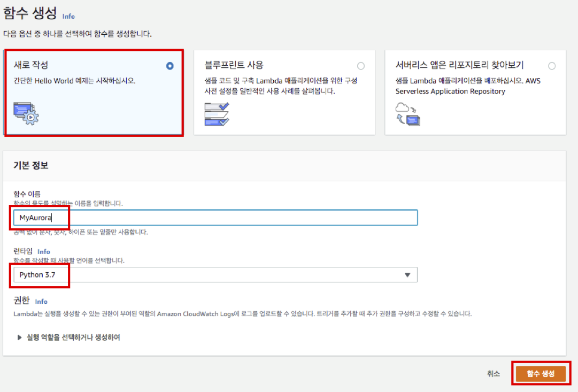Screen dimensions: 578x392
Task: Click the 블루프린트 사용 card title
Action: point(234,65)
